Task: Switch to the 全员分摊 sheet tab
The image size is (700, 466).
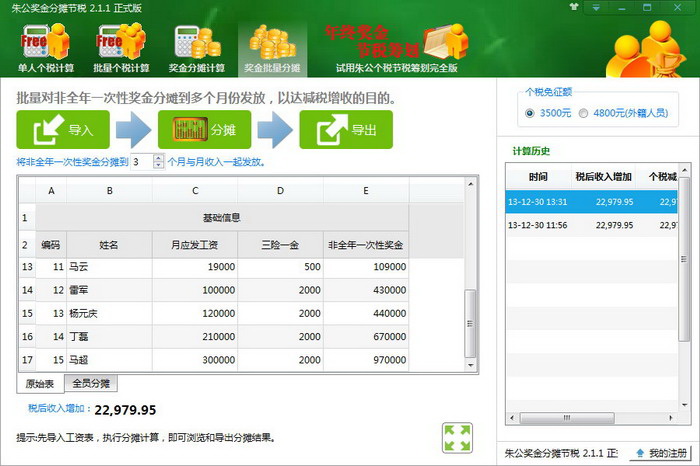Action: pyautogui.click(x=91, y=383)
